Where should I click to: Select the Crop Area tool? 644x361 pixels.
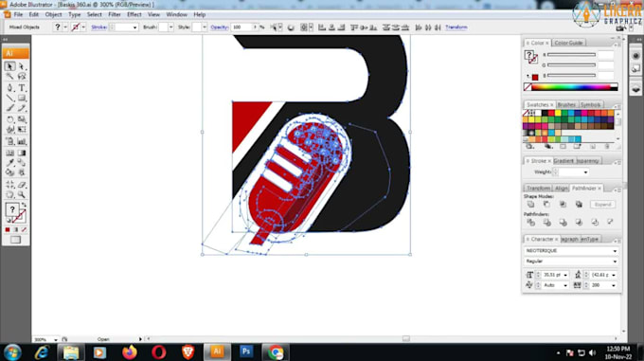pyautogui.click(x=9, y=185)
